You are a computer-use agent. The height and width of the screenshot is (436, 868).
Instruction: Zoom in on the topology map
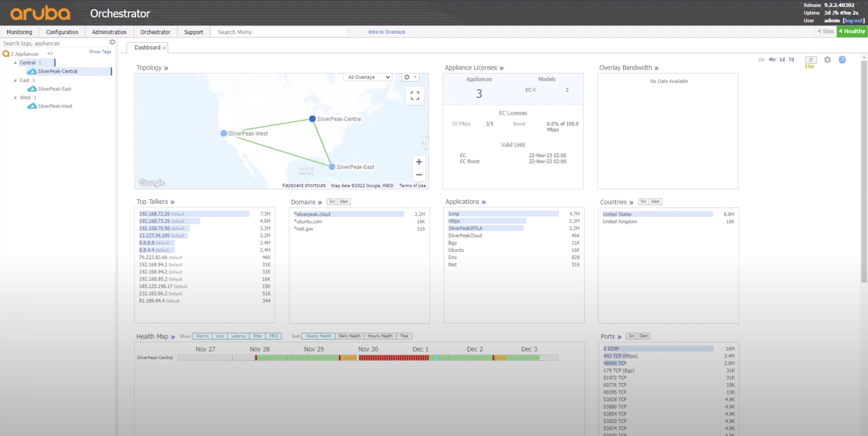click(x=419, y=162)
